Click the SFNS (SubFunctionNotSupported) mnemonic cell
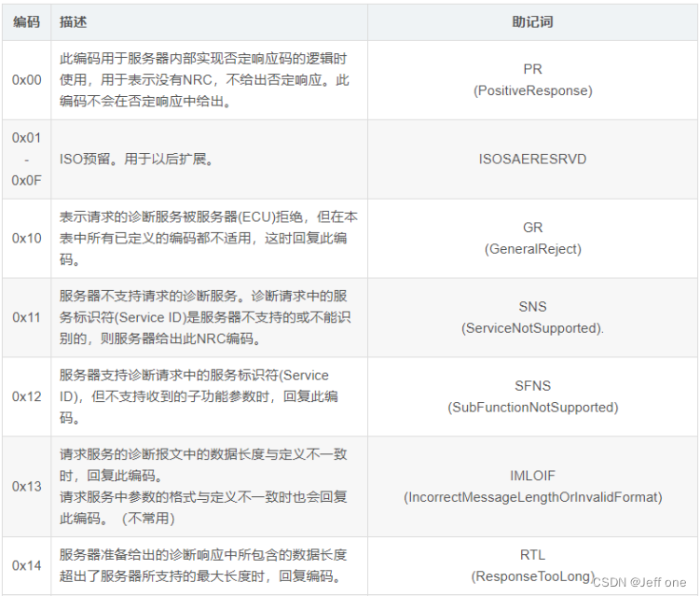Screen dimensions: 700x596 point(532,396)
